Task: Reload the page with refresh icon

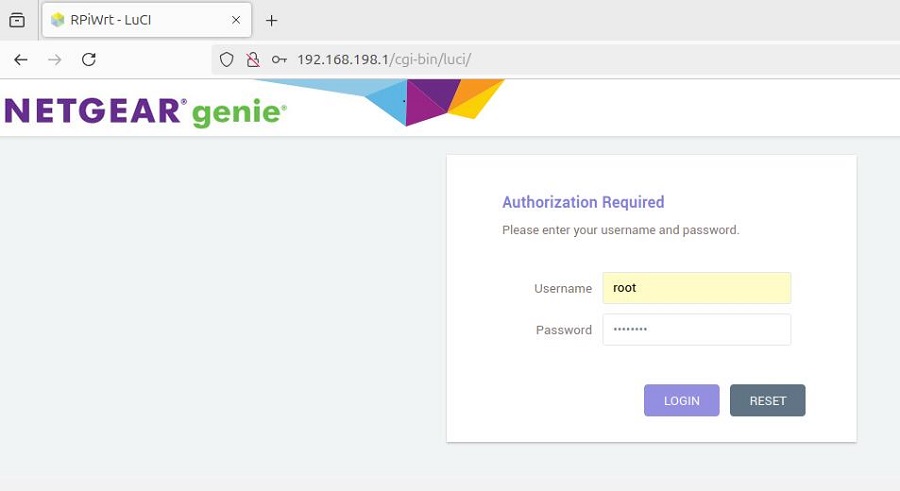Action: [x=88, y=60]
